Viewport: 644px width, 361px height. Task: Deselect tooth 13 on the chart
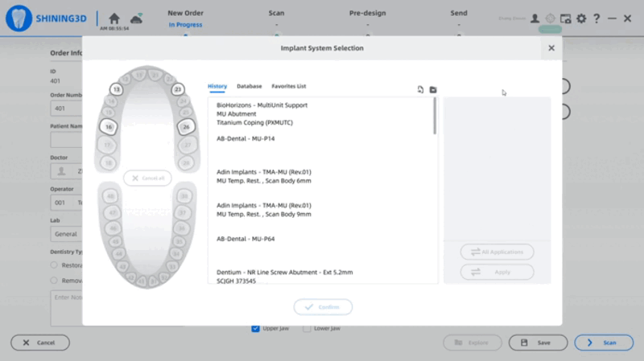117,89
